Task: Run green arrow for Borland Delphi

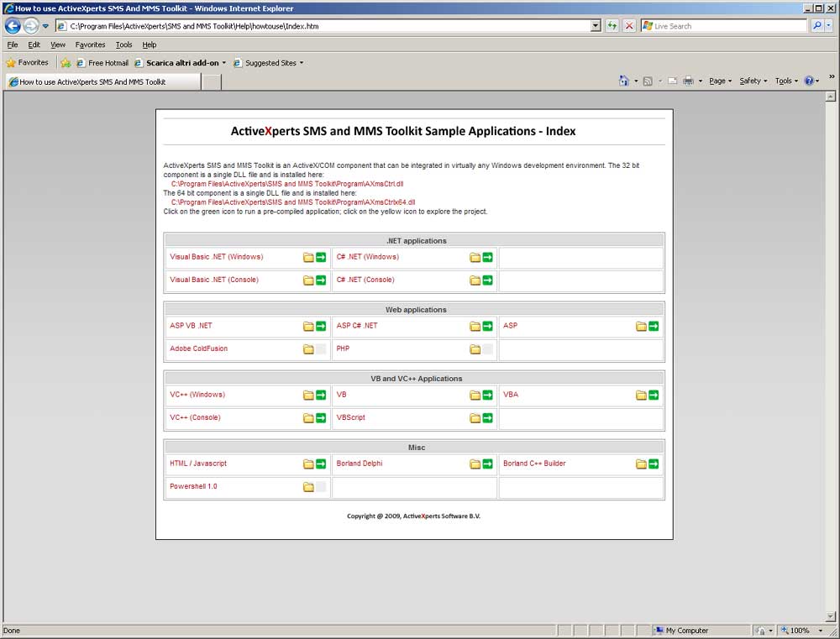Action: tap(487, 464)
